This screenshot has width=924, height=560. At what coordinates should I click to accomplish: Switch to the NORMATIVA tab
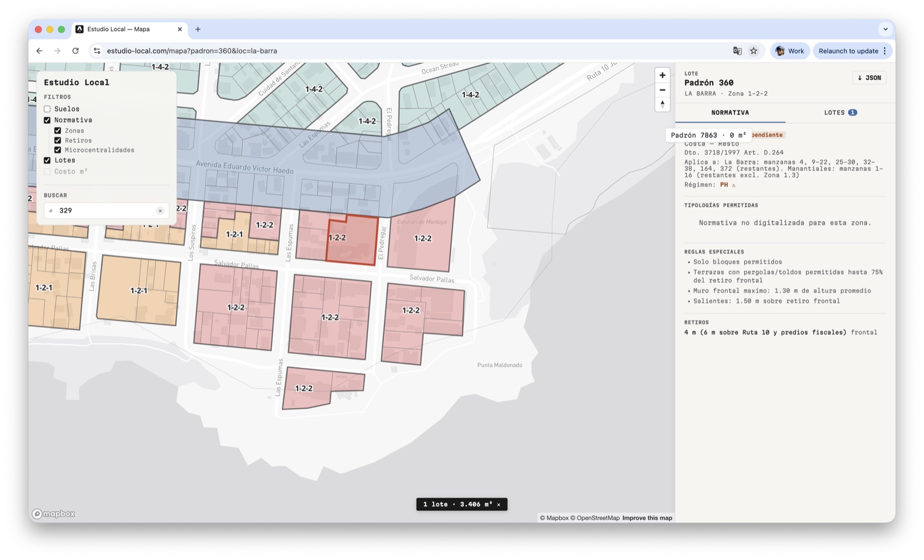(x=730, y=113)
